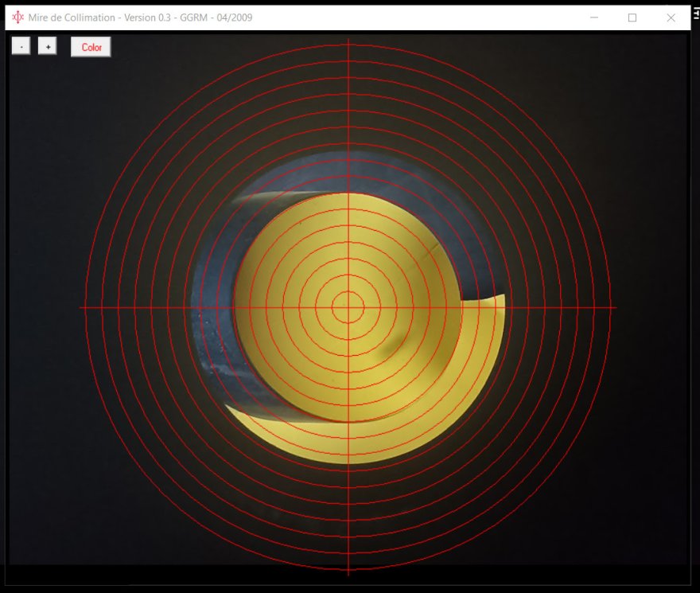The image size is (700, 593).
Task: Click the right end of the horizontal crosshair line
Action: coord(614,307)
